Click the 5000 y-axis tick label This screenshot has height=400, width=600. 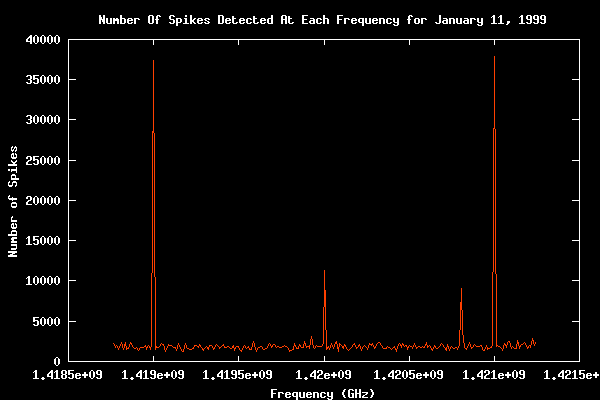(46, 322)
